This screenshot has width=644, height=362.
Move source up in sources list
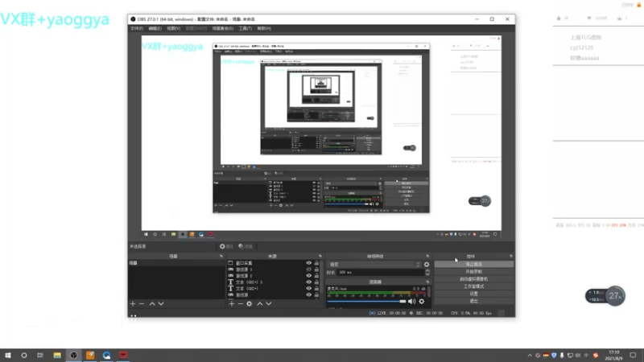point(259,304)
